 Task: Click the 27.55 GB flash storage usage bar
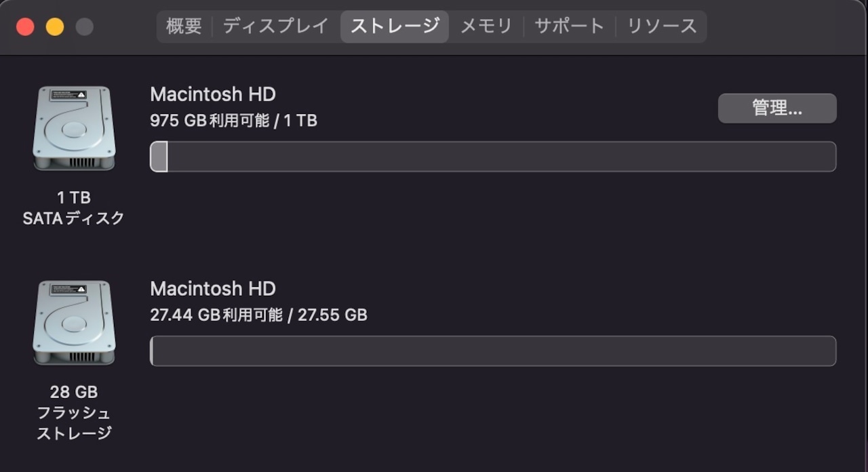(493, 351)
